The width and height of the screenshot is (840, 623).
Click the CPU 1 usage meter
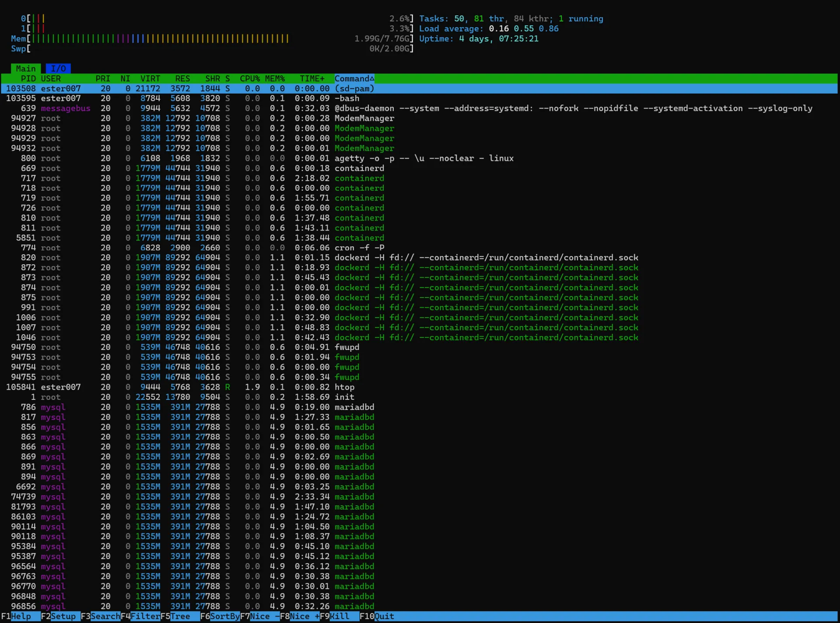click(217, 29)
